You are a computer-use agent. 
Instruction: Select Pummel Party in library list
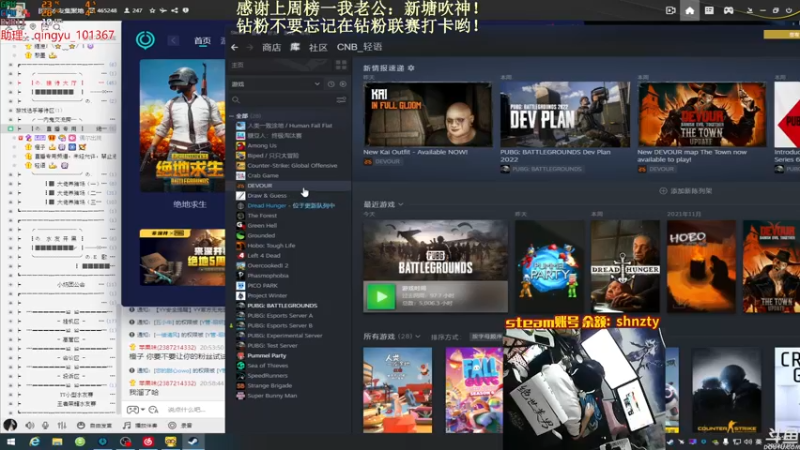click(x=267, y=356)
